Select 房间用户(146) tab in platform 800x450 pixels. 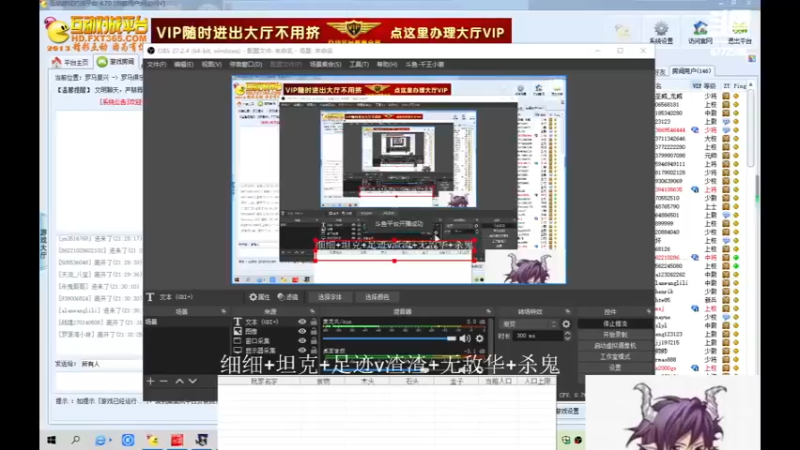click(691, 71)
